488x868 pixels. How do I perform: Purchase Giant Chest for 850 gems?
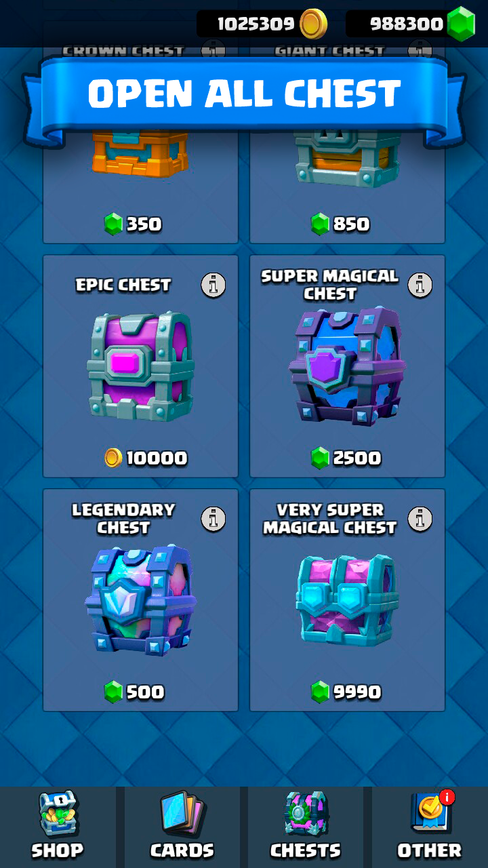pyautogui.click(x=340, y=224)
